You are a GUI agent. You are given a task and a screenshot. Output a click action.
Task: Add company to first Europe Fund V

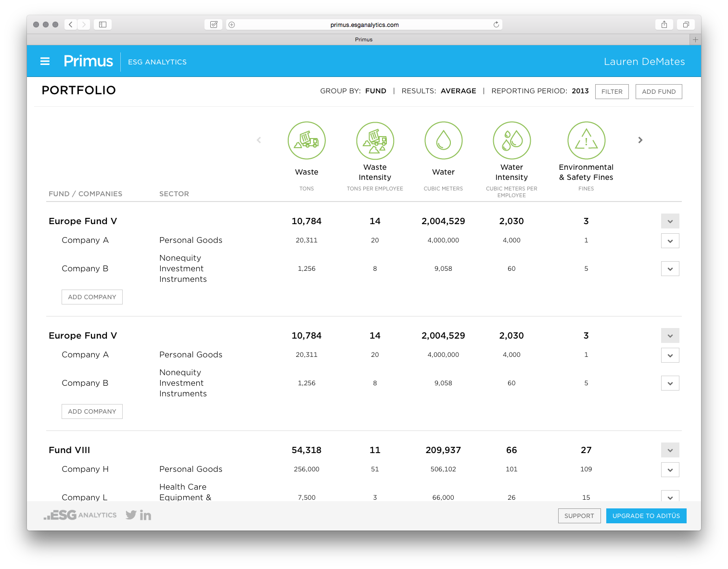pos(92,297)
